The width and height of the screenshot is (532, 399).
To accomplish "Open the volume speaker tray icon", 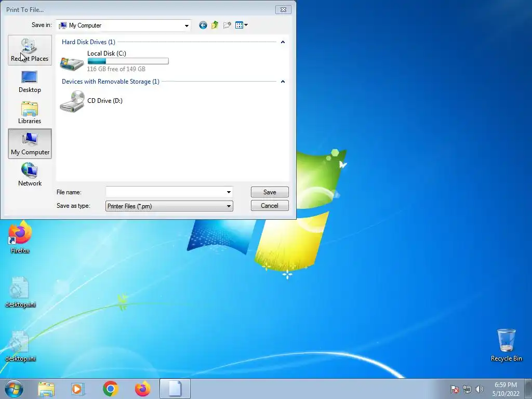I will point(479,389).
